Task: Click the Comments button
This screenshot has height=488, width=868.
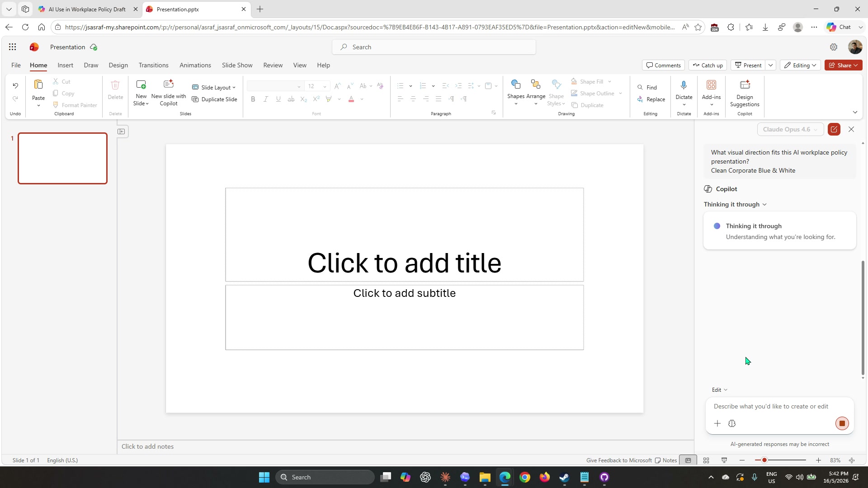Action: pyautogui.click(x=663, y=66)
